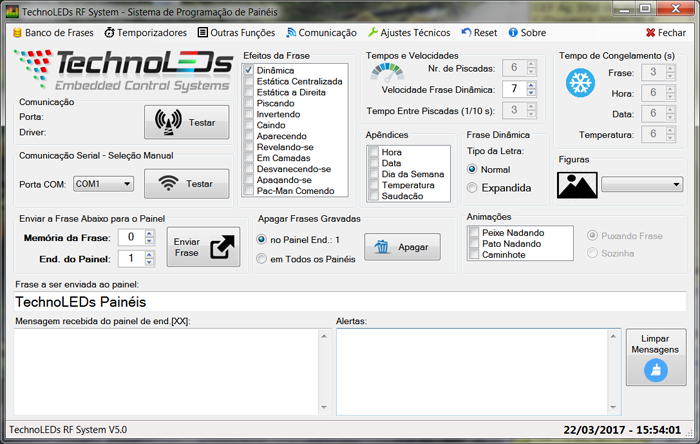Image resolution: width=700 pixels, height=444 pixels.
Task: Click the Figuras picture icon
Action: coord(577,185)
